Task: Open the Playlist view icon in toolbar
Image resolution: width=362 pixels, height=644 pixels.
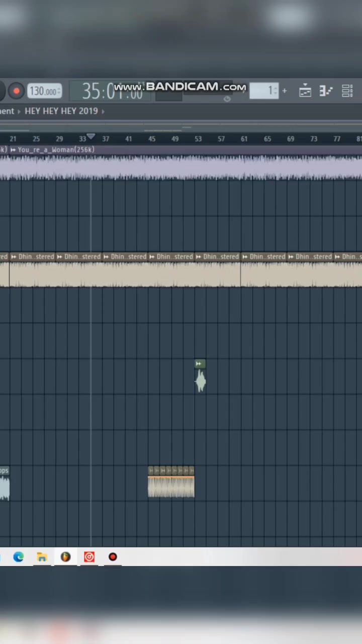Action: click(x=305, y=91)
